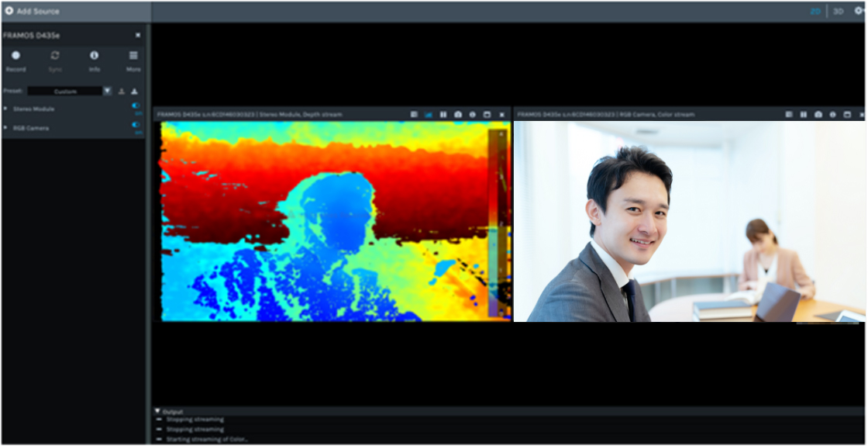Image resolution: width=868 pixels, height=446 pixels.
Task: Expand the Stereo Module settings
Action: [x=6, y=109]
